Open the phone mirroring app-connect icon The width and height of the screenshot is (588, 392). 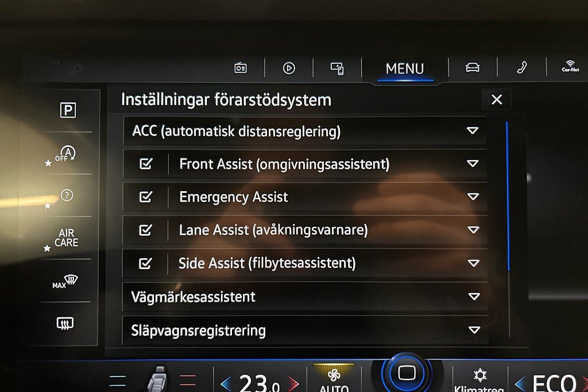336,68
